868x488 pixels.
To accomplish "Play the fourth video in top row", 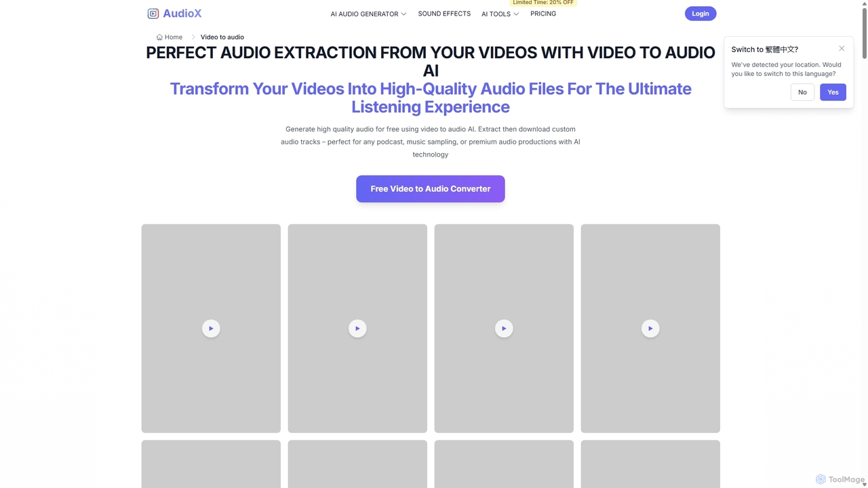I will coord(650,329).
